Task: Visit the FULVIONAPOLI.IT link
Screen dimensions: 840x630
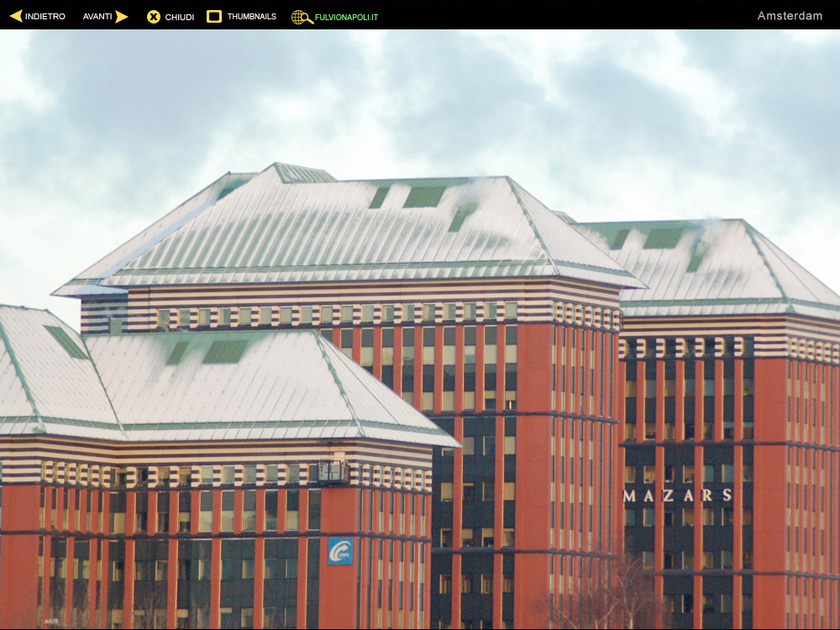Action: (347, 17)
